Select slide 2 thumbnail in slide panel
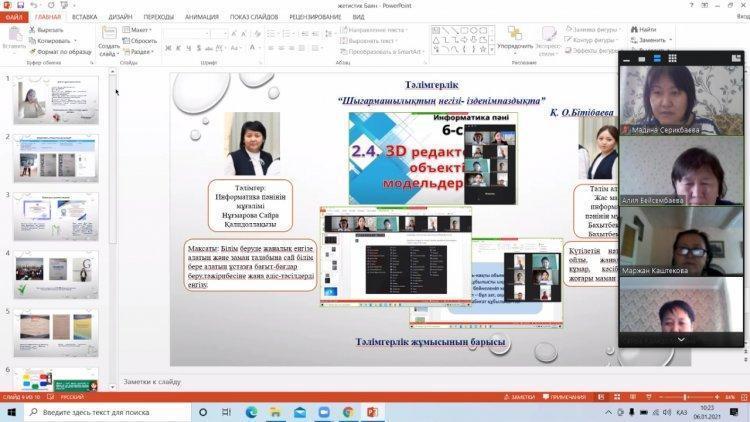This screenshot has height=422, width=750. [56, 158]
